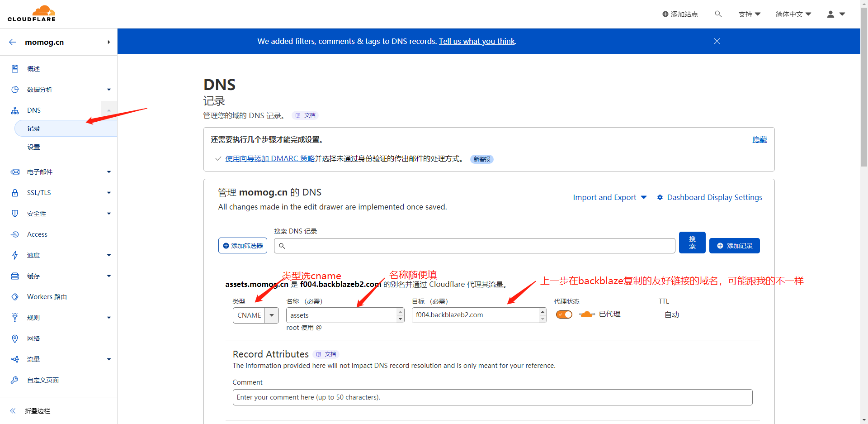Click the 添加站点 add site link

[680, 14]
